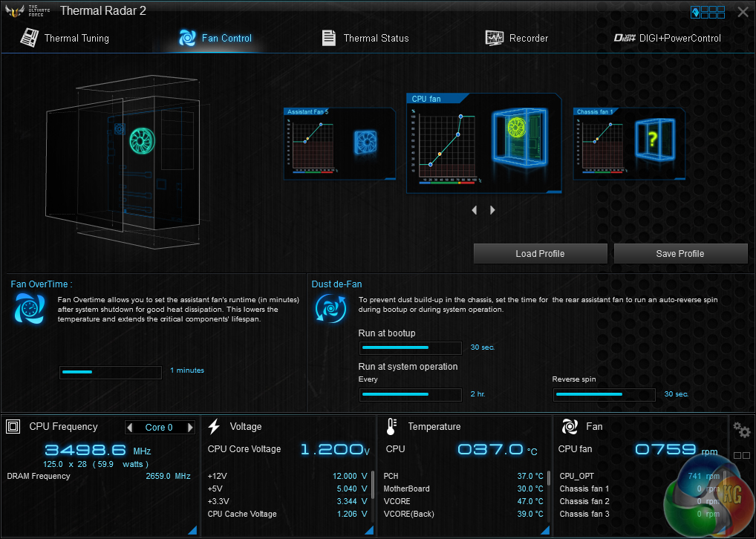Click the +12V voltage row
This screenshot has width=756, height=539.
[287, 476]
